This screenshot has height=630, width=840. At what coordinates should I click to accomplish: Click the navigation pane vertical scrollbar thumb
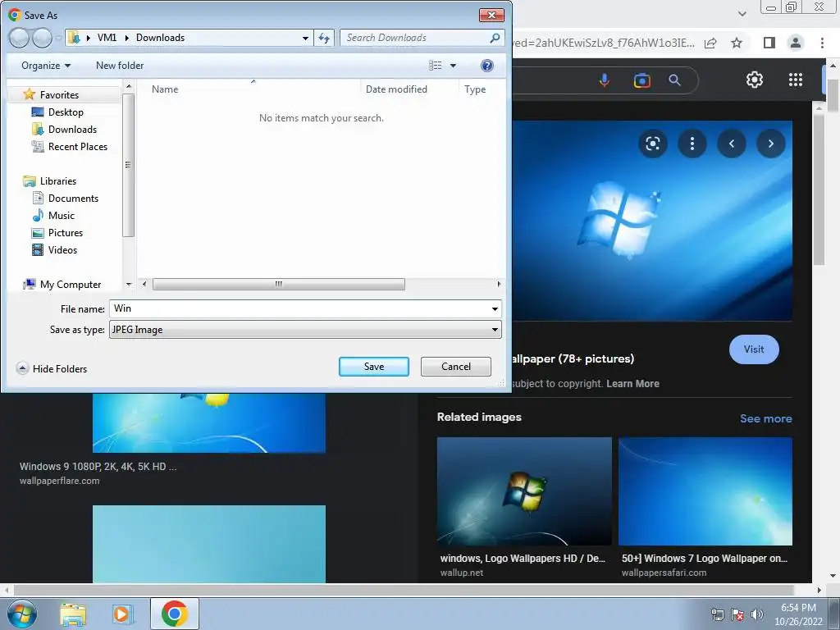(x=128, y=165)
